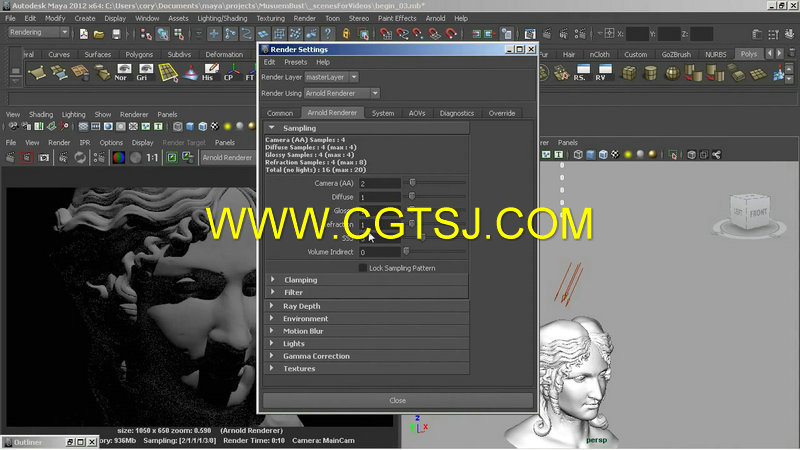
Task: Switch to the Diagnostics tab
Action: (x=457, y=113)
